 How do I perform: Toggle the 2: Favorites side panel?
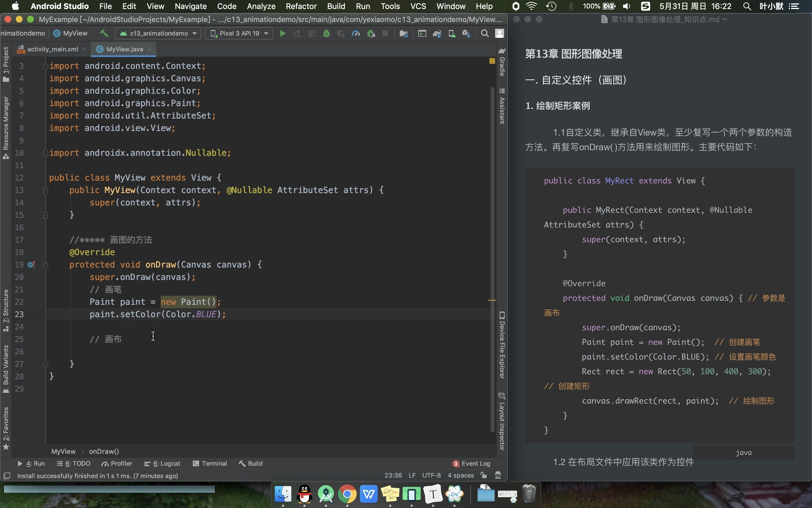pyautogui.click(x=6, y=428)
